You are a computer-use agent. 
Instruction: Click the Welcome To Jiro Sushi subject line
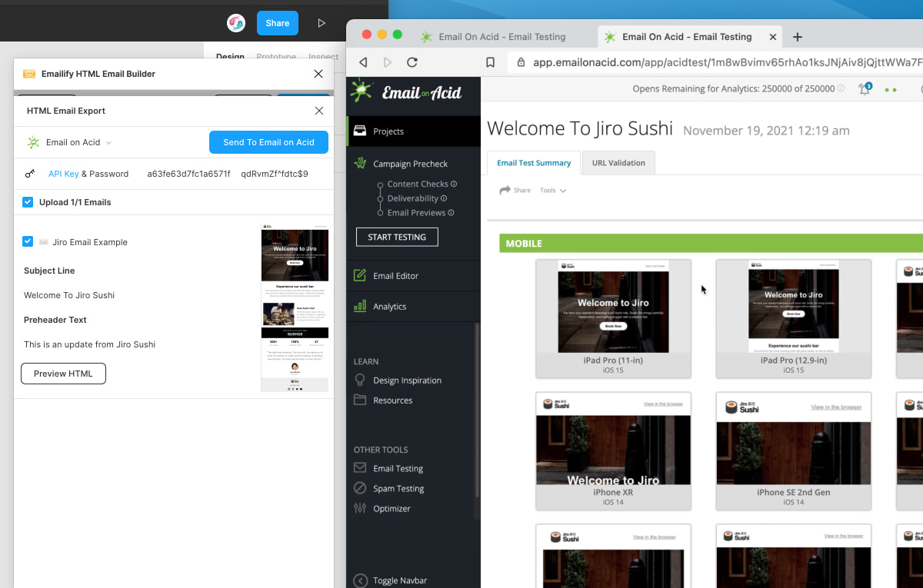coord(69,295)
